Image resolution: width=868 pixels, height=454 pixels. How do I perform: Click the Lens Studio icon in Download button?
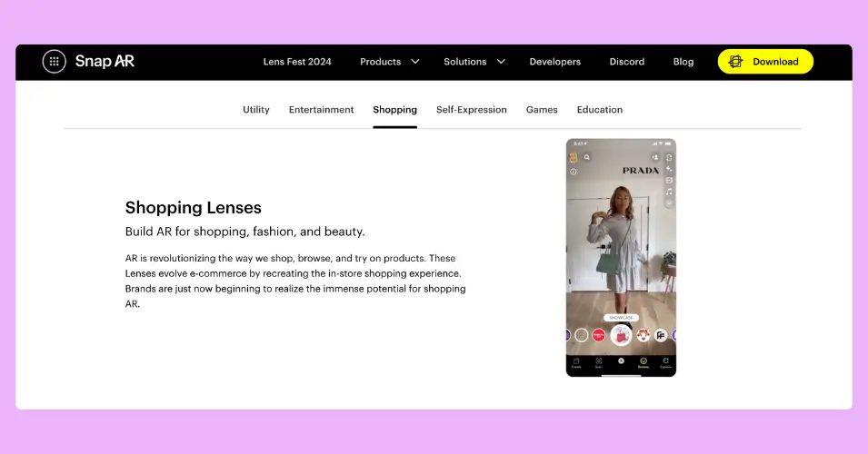(735, 62)
